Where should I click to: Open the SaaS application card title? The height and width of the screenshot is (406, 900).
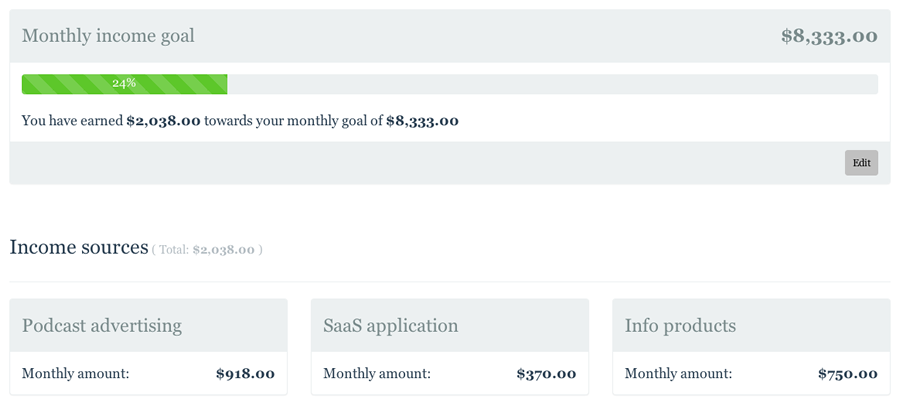(390, 325)
